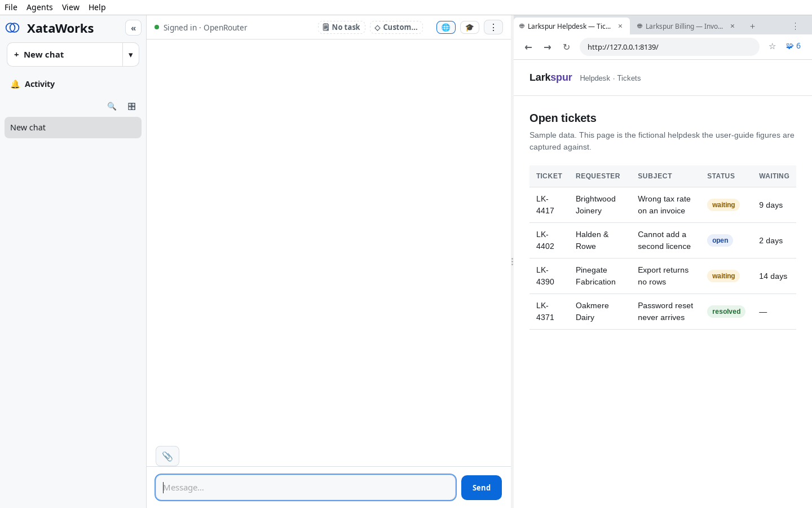
Task: Click ticket ID LK-4417
Action: click(x=545, y=205)
